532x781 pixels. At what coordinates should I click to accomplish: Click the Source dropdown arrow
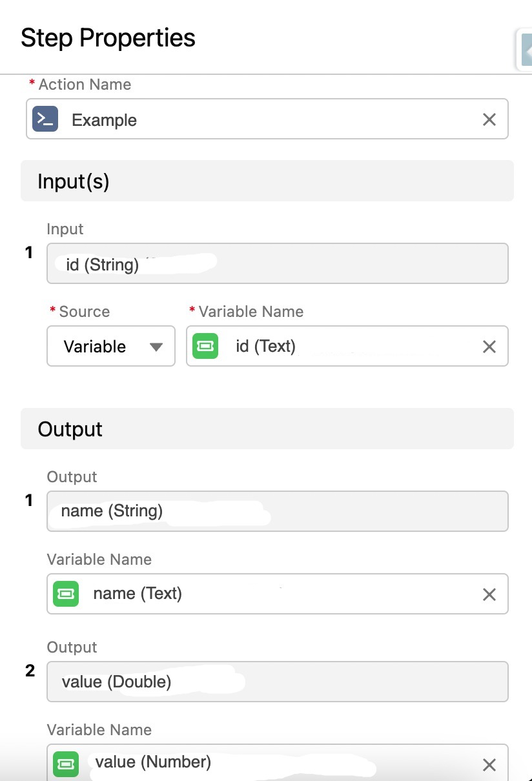coord(156,347)
